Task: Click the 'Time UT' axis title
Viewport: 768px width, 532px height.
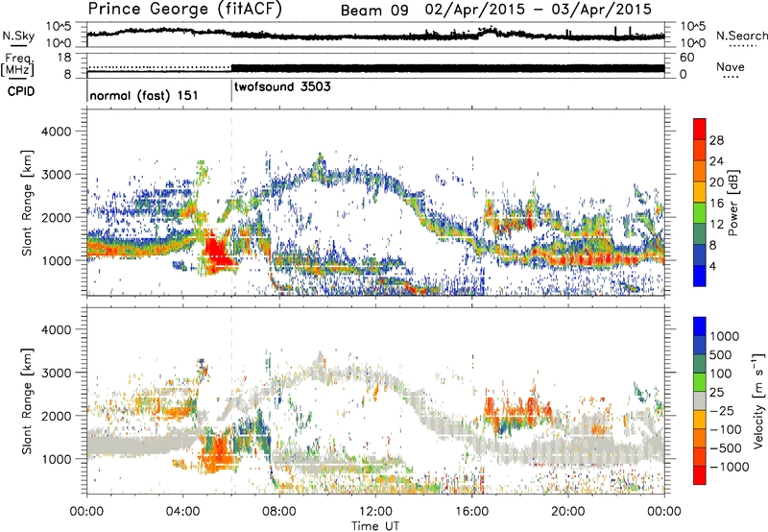Action: (375, 526)
